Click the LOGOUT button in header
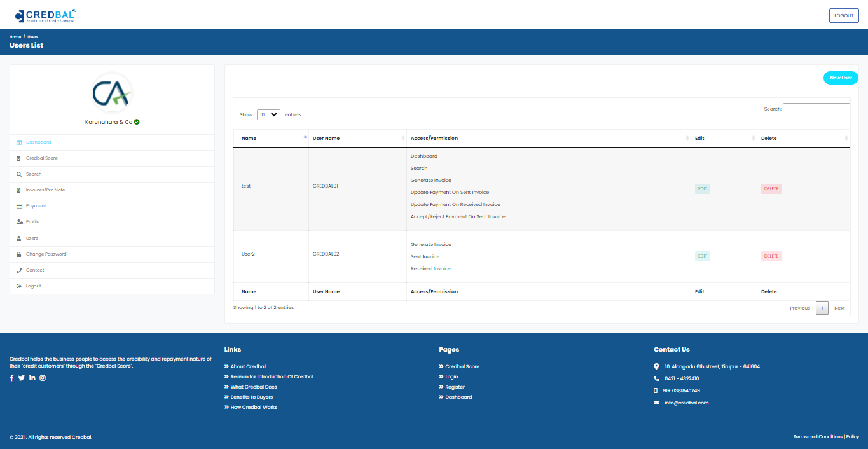868x449 pixels. tap(844, 15)
